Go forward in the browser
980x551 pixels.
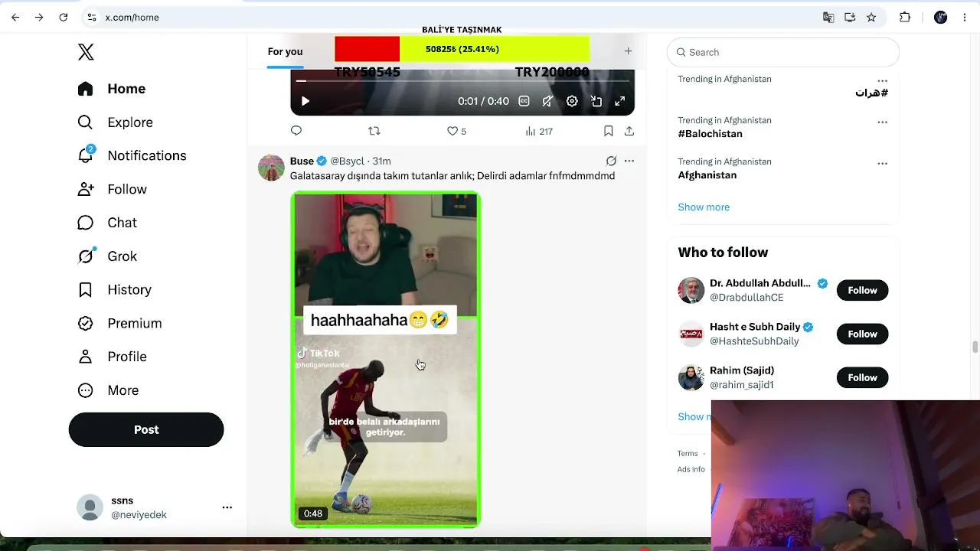(x=39, y=17)
